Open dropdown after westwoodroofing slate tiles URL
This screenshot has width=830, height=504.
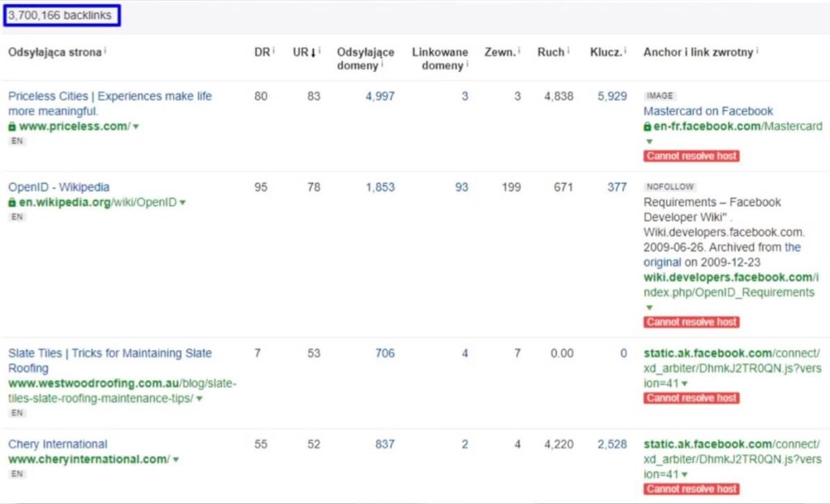coord(199,399)
